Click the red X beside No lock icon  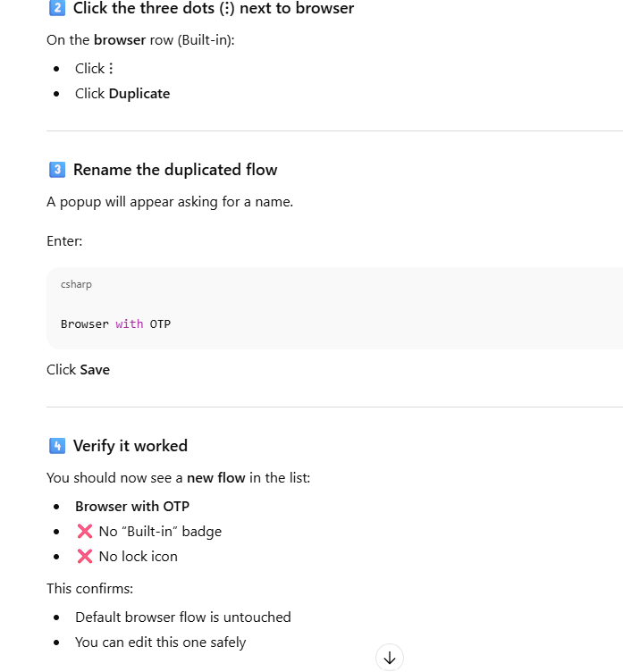coord(85,557)
